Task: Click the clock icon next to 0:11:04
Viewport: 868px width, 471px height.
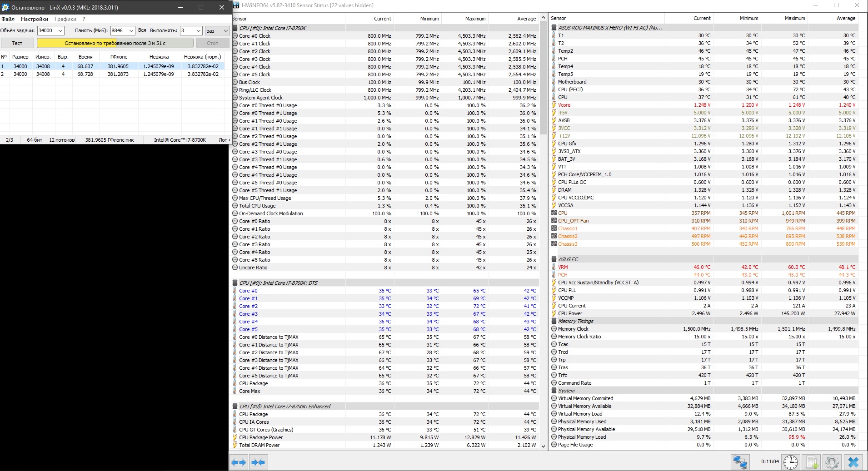Action: click(791, 462)
